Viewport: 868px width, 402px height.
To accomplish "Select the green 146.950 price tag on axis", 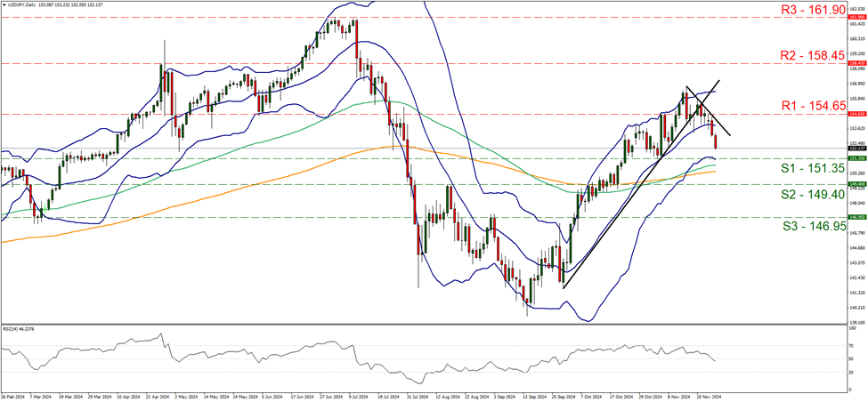I will [x=856, y=217].
